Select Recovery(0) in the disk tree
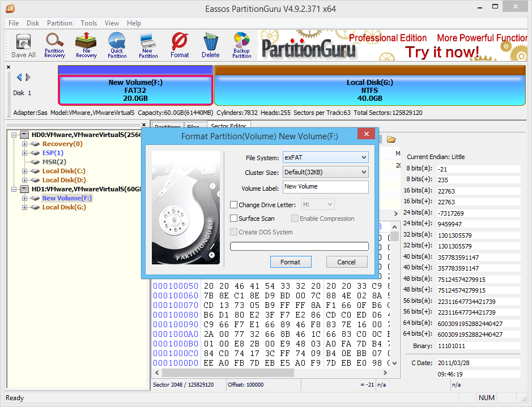532x407 pixels. point(62,144)
